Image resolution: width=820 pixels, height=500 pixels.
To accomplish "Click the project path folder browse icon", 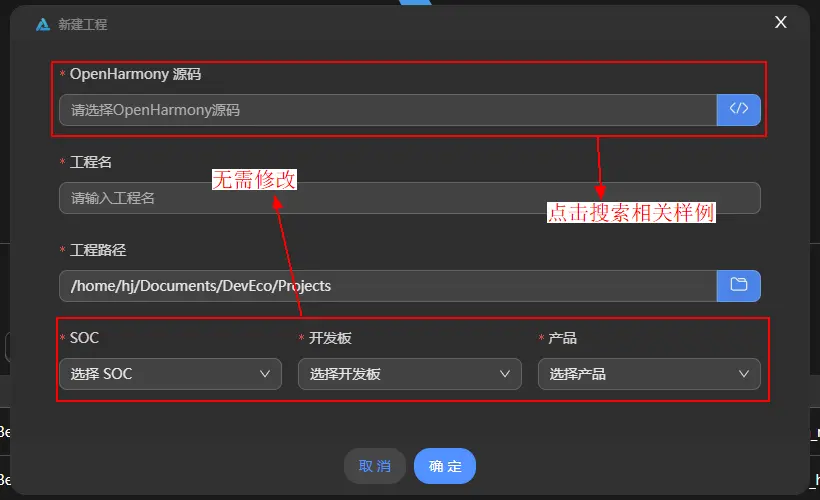I will point(738,286).
